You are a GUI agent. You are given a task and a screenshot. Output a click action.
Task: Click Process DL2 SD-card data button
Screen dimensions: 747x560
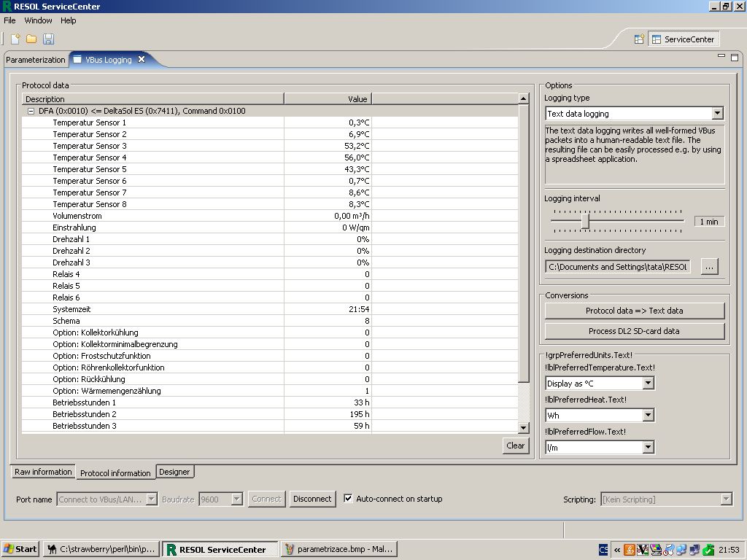click(x=634, y=331)
